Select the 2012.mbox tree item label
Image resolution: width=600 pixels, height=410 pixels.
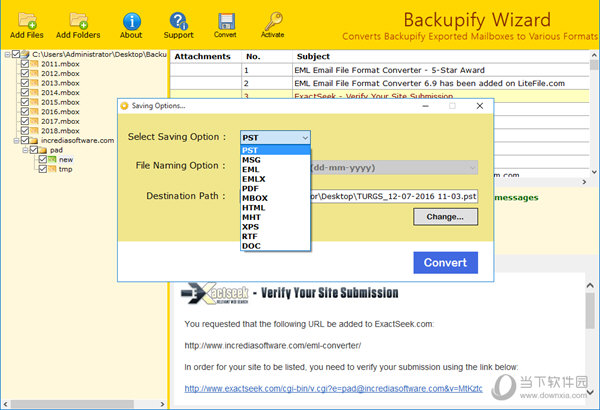60,74
